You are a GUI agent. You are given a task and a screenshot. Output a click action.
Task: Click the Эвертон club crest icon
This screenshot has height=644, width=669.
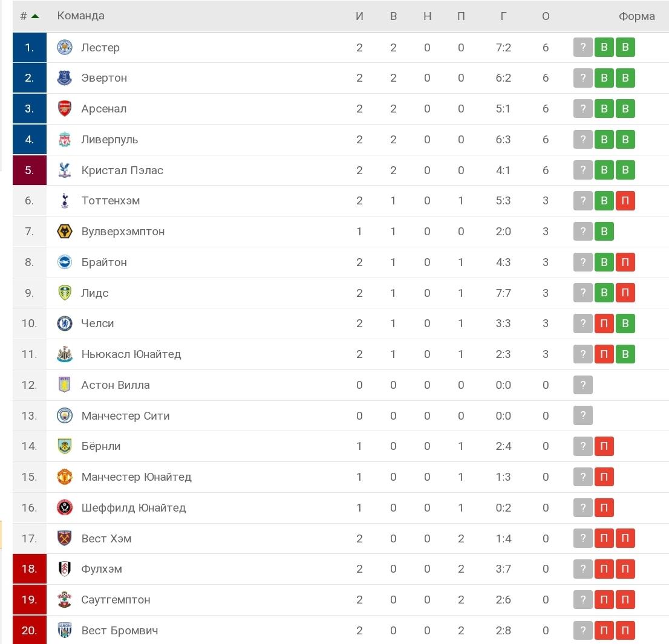(65, 77)
